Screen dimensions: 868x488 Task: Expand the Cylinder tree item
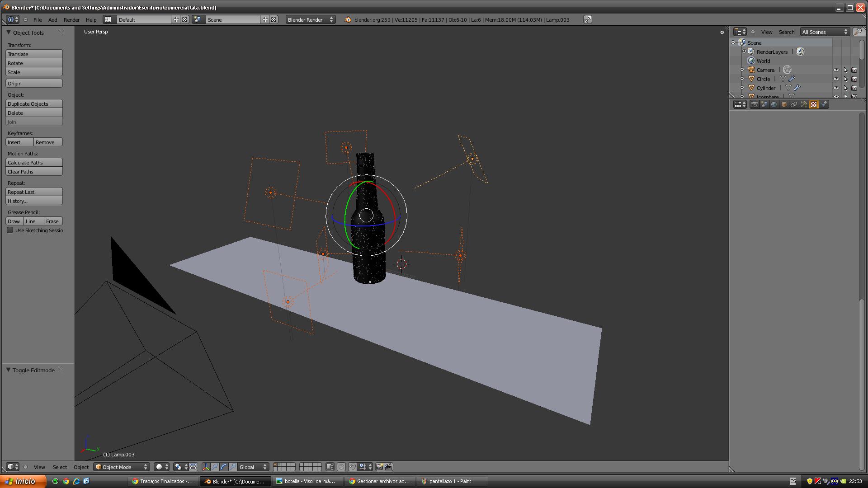(x=742, y=88)
